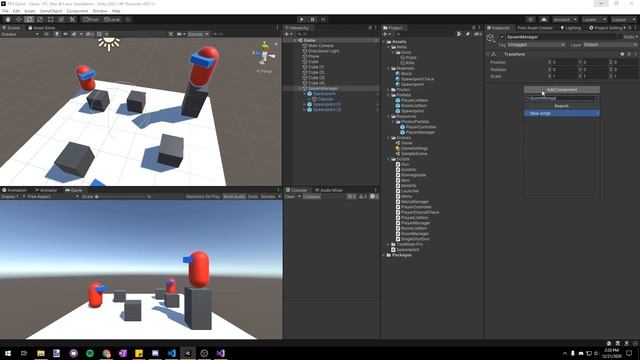Open the GameObject menu
The image size is (640, 360).
51,11
